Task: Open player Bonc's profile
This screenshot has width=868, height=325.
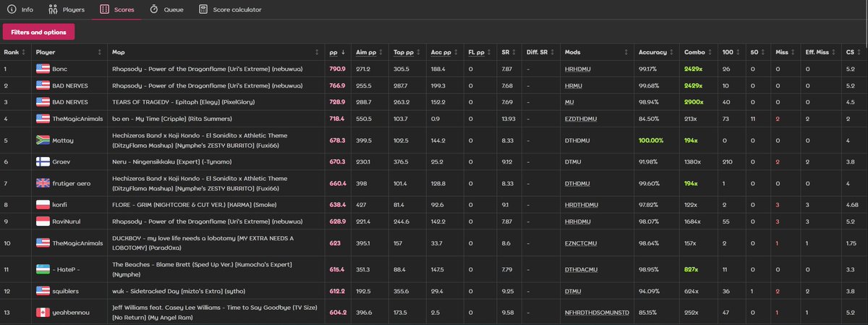Action: (61, 69)
